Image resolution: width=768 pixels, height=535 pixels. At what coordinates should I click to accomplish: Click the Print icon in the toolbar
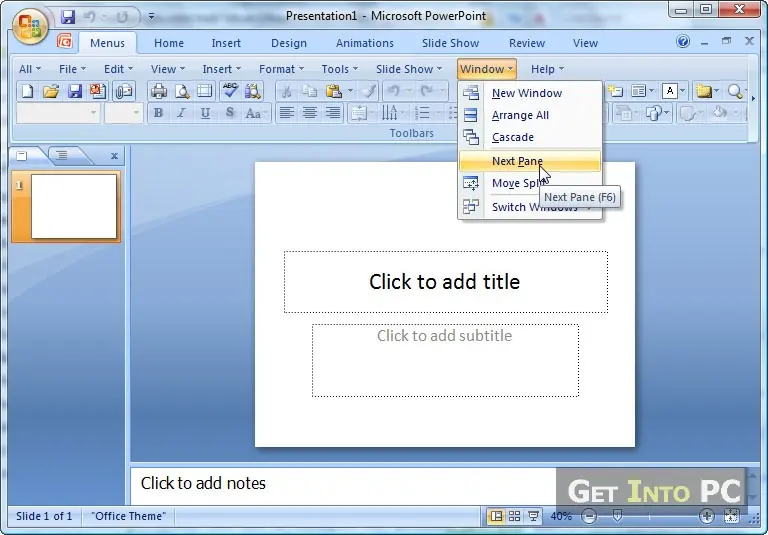coord(159,91)
